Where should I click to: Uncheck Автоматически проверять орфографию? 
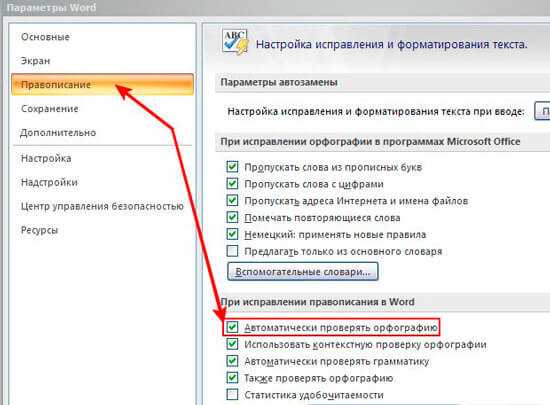pos(232,328)
